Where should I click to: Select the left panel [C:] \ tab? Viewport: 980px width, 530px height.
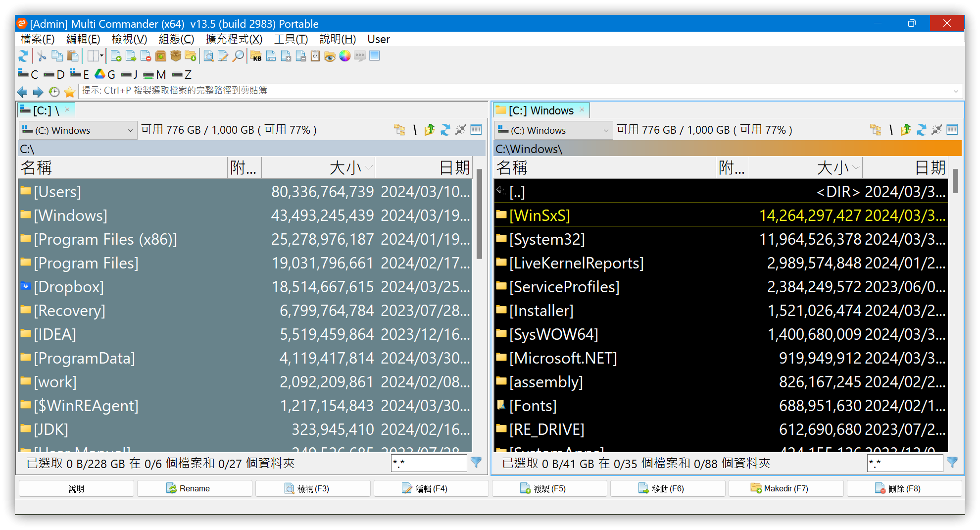click(46, 110)
